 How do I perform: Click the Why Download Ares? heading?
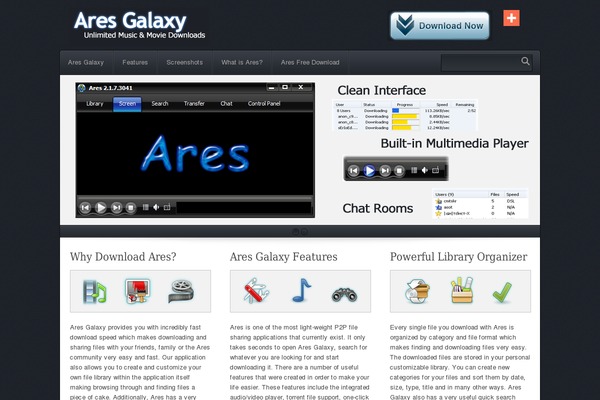pos(123,257)
